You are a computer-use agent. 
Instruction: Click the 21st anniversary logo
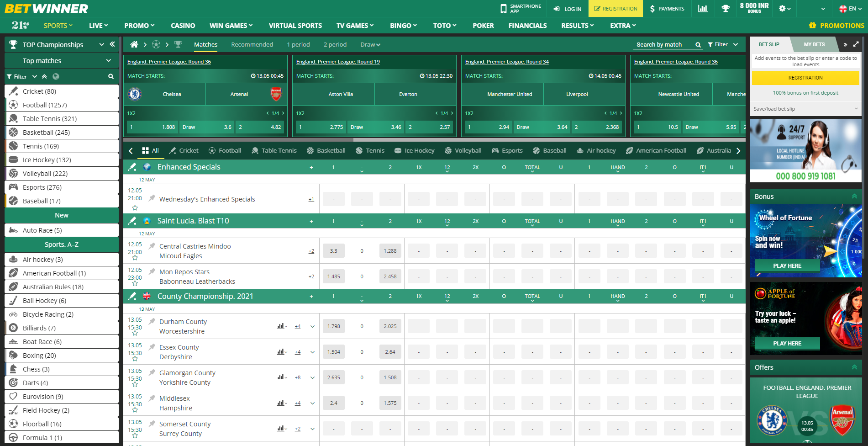click(x=20, y=26)
